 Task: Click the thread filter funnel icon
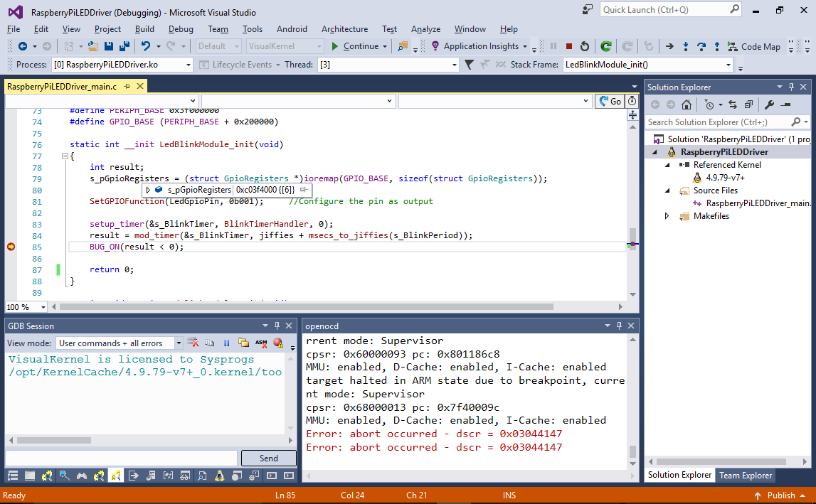tap(469, 65)
